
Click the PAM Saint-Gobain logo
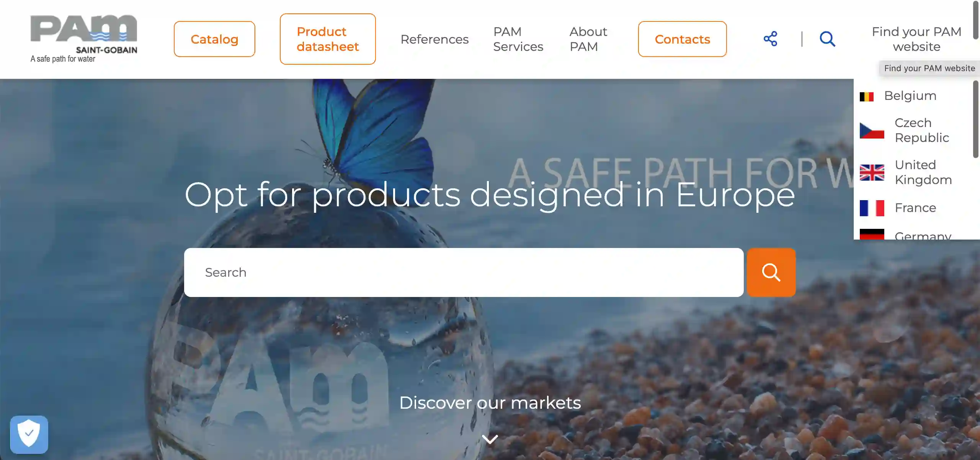tap(84, 39)
